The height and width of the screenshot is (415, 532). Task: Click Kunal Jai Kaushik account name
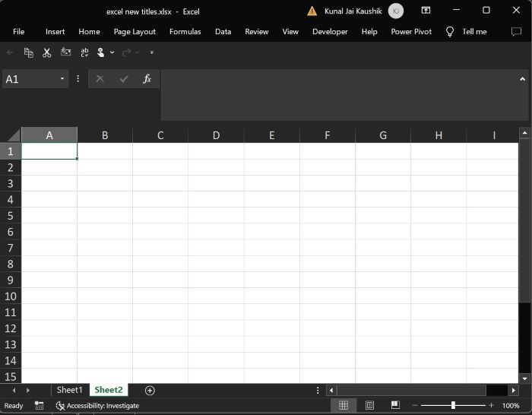(x=353, y=11)
